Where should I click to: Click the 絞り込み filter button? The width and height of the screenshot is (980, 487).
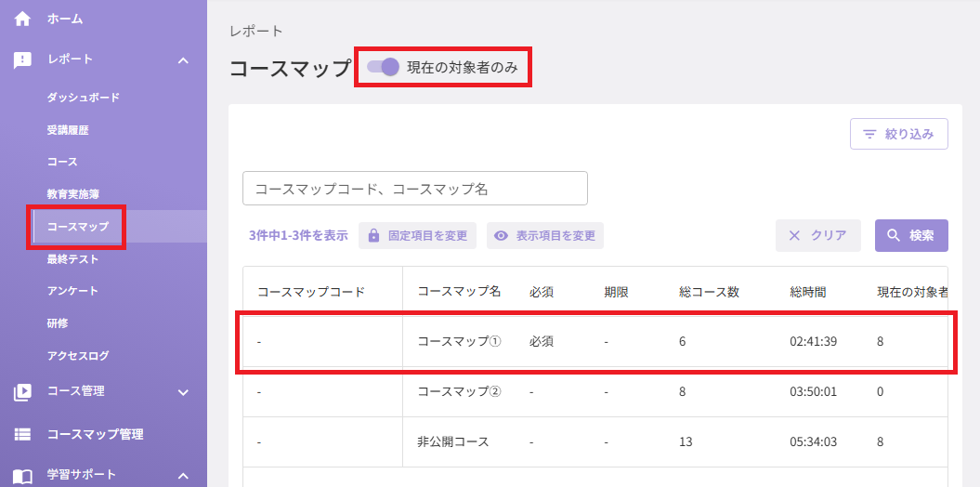pos(899,134)
